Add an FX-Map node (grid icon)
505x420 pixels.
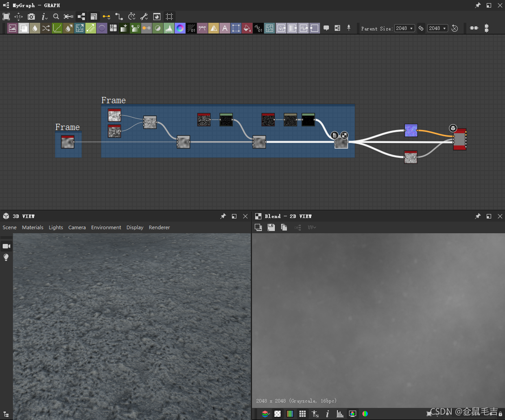point(113,28)
